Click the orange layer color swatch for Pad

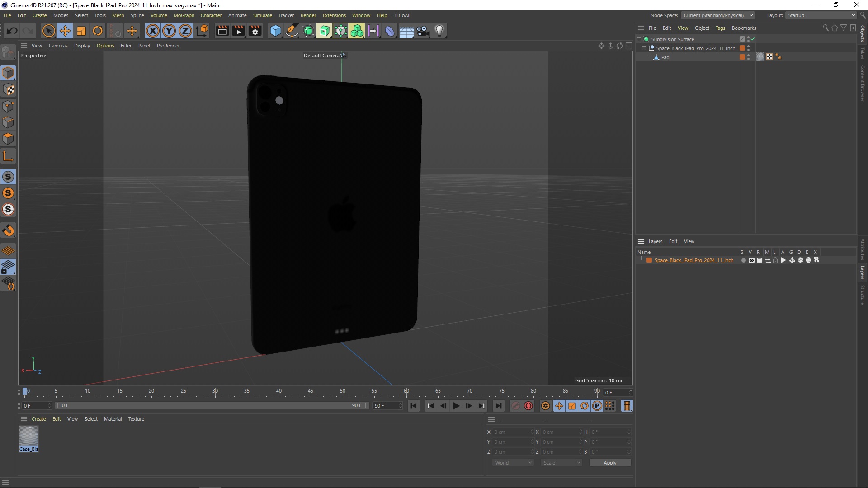pyautogui.click(x=742, y=57)
